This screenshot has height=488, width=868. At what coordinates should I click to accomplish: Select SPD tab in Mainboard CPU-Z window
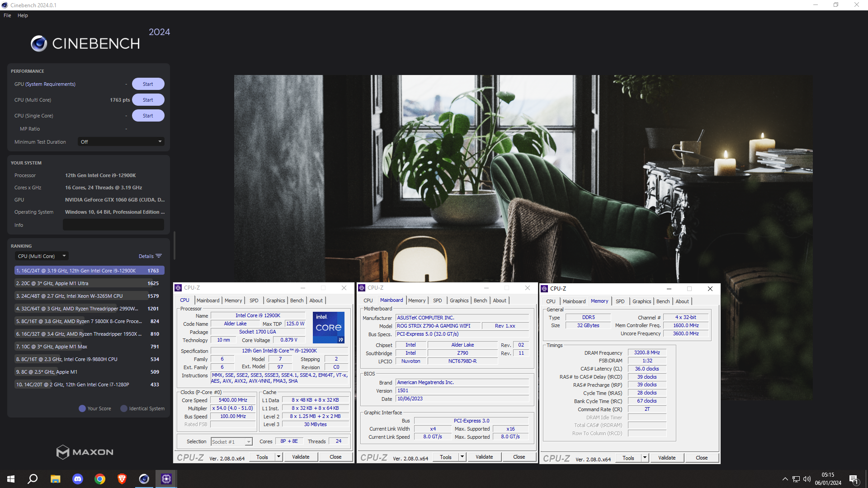coord(437,300)
